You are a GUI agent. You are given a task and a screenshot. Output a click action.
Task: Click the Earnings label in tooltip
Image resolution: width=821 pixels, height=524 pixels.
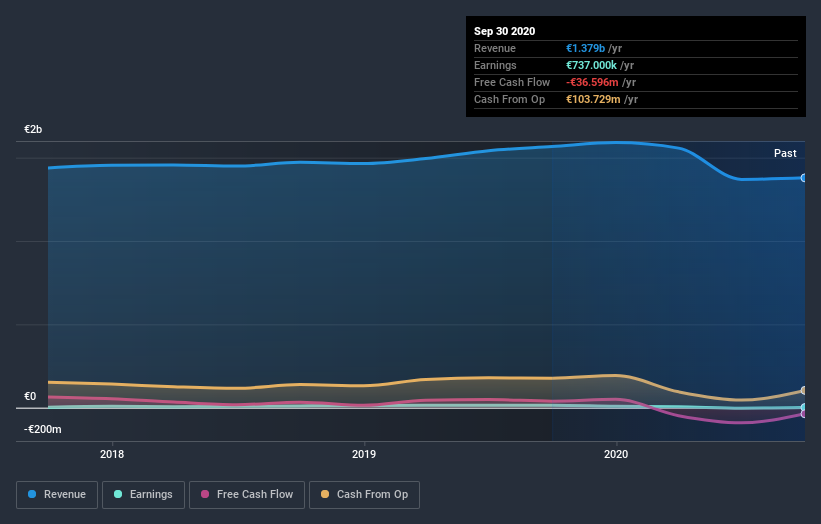click(495, 65)
